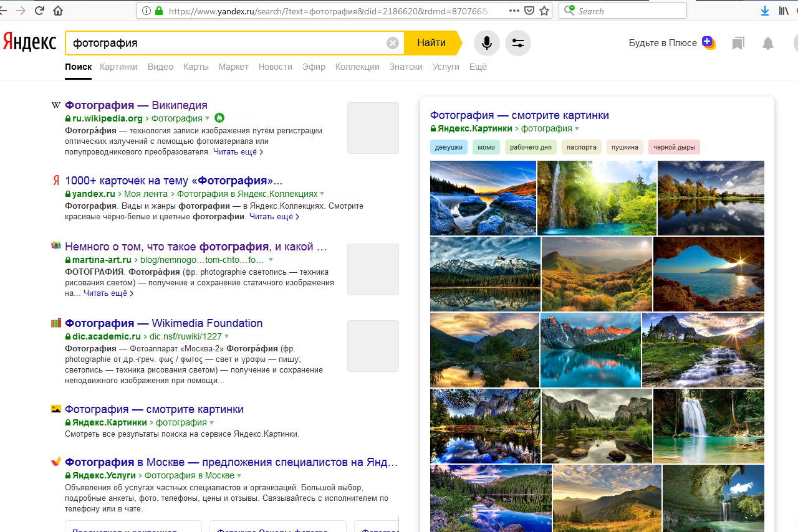
Task: Click the dic.academic.ru books favicon
Action: 56,323
